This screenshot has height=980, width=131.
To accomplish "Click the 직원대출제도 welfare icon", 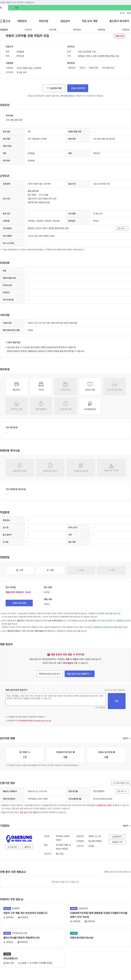I will (41, 406).
